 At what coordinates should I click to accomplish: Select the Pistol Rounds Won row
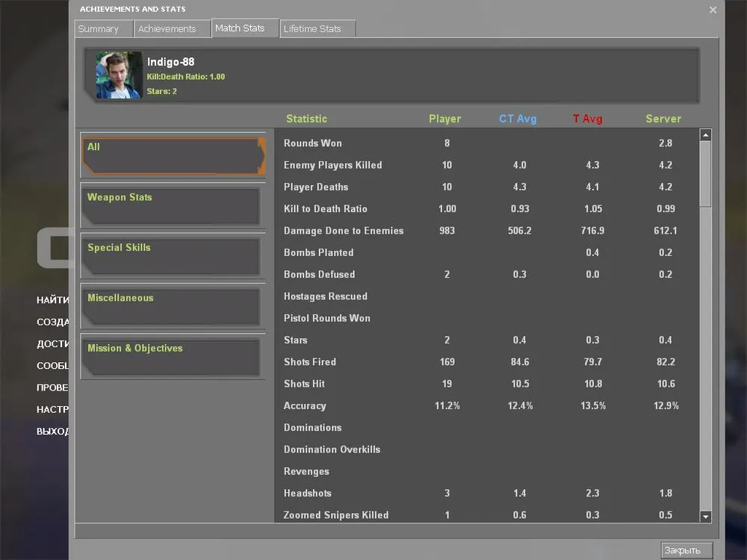(486, 319)
